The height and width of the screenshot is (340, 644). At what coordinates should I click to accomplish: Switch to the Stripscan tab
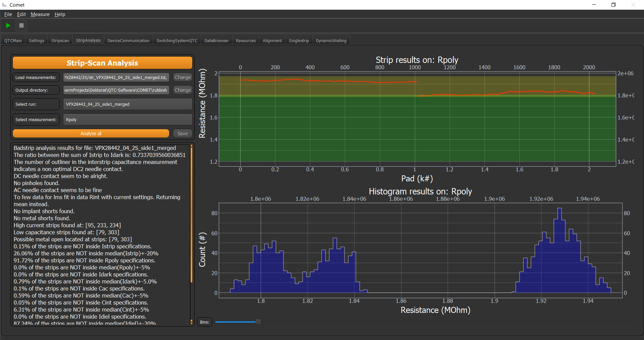pos(60,40)
